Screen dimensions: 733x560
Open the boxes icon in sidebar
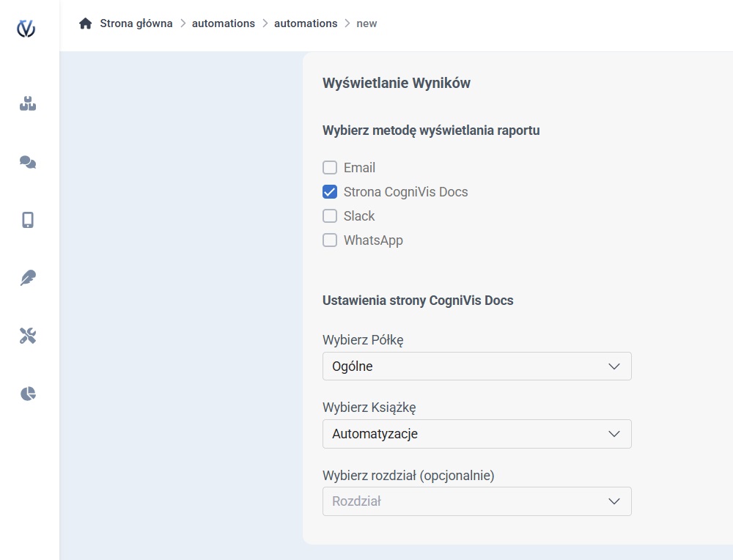(x=28, y=104)
